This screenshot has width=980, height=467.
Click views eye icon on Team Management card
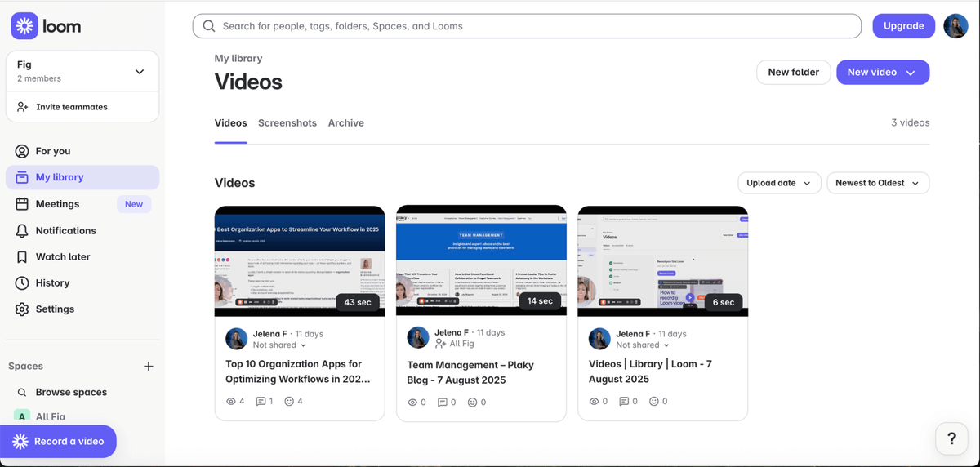(x=412, y=403)
